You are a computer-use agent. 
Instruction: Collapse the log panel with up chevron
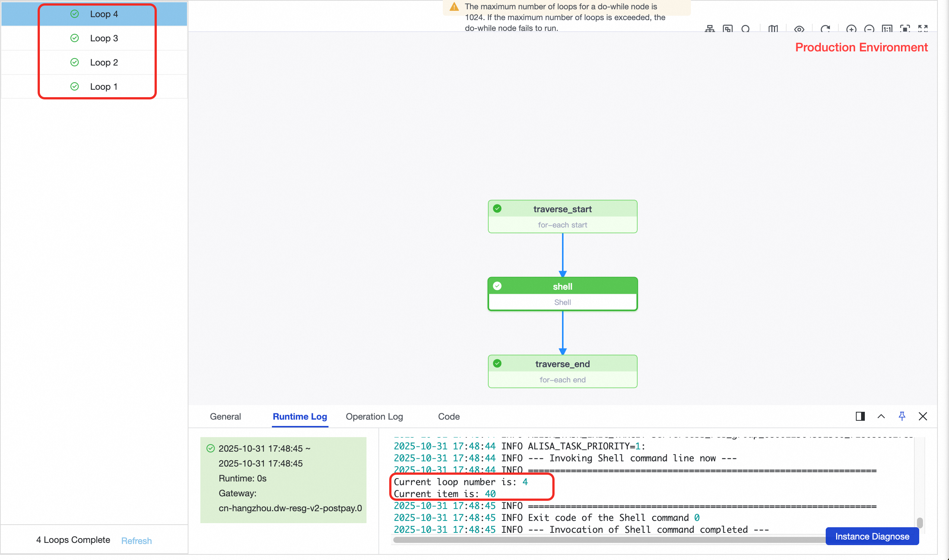(881, 416)
